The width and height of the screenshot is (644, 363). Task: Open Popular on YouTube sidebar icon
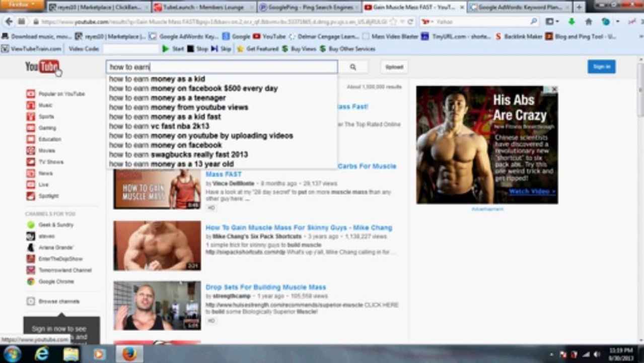pyautogui.click(x=31, y=94)
